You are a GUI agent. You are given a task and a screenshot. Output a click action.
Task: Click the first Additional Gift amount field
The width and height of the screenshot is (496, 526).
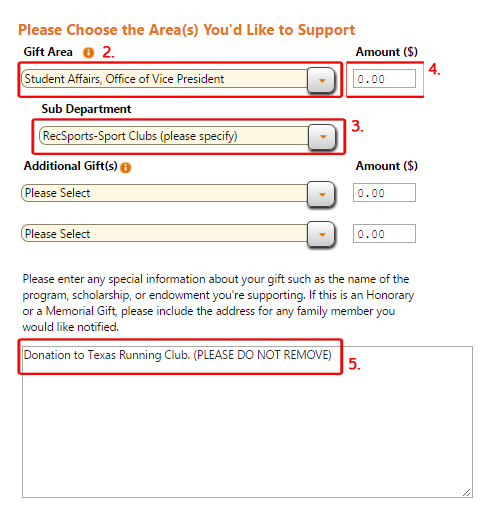pyautogui.click(x=384, y=193)
